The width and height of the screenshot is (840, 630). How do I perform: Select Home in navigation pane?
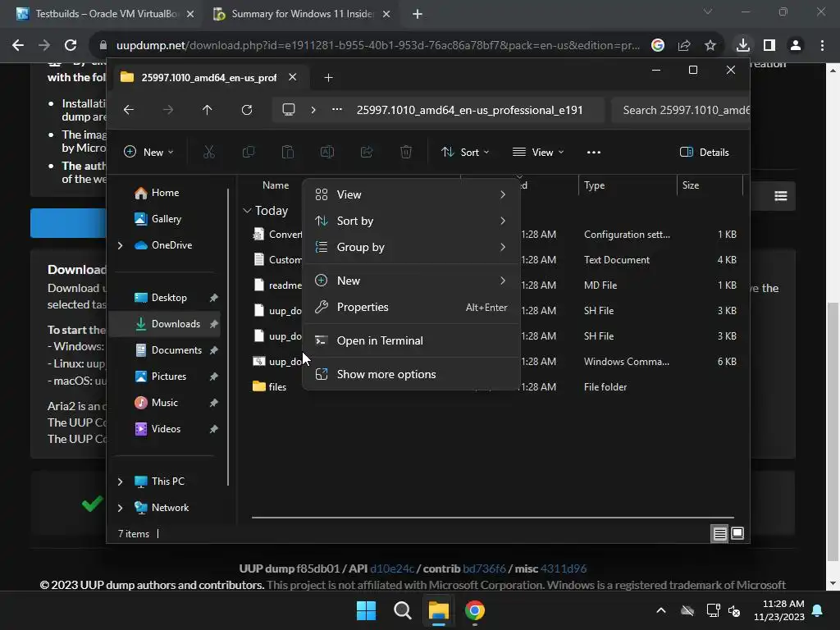pos(164,193)
